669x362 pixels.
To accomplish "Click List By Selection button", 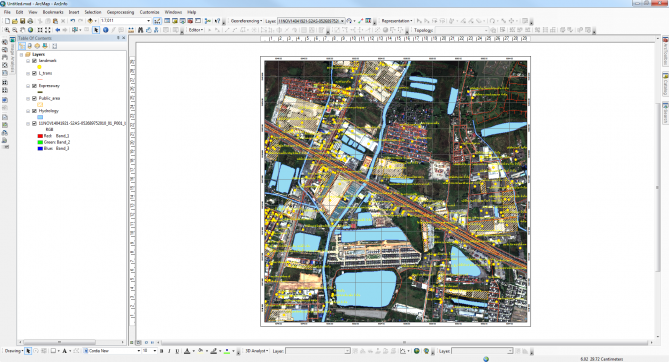I will click(x=45, y=46).
